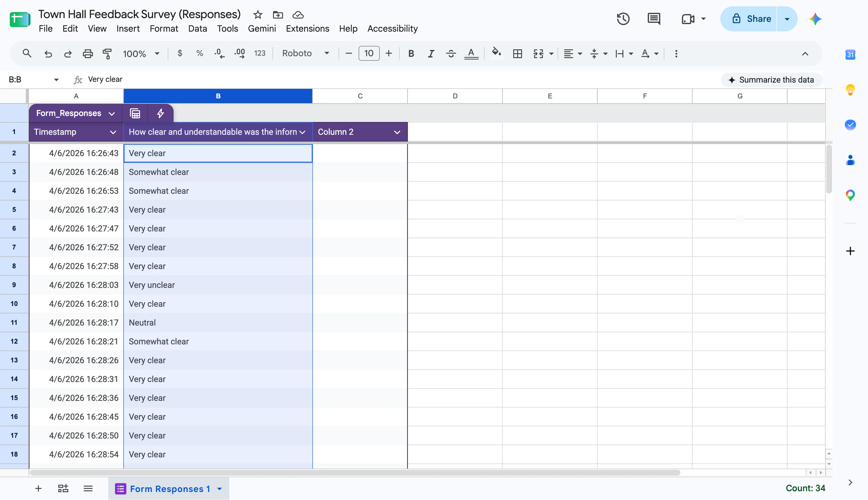Format as percent
This screenshot has height=500, width=868.
[x=200, y=53]
